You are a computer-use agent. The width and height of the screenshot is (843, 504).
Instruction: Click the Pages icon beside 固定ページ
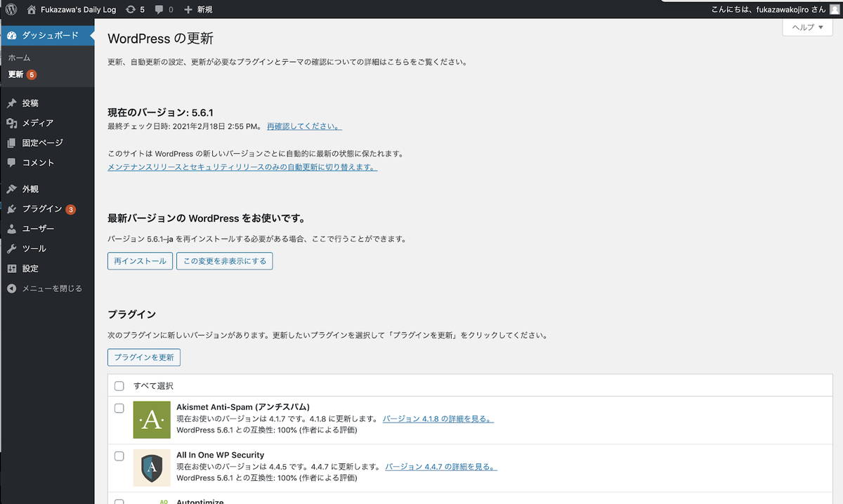pyautogui.click(x=11, y=142)
